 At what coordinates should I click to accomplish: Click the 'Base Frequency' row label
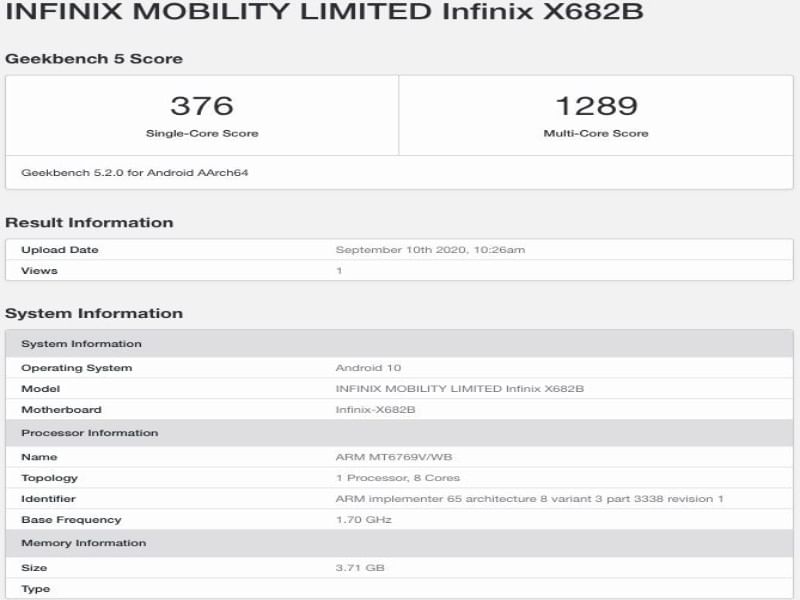pyautogui.click(x=71, y=520)
